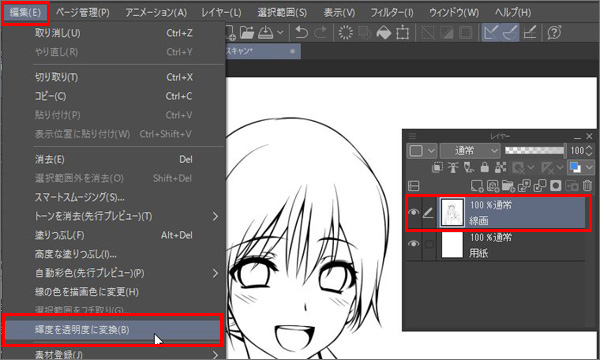
Task: Click the transfer to lower layer icon
Action: 524,186
